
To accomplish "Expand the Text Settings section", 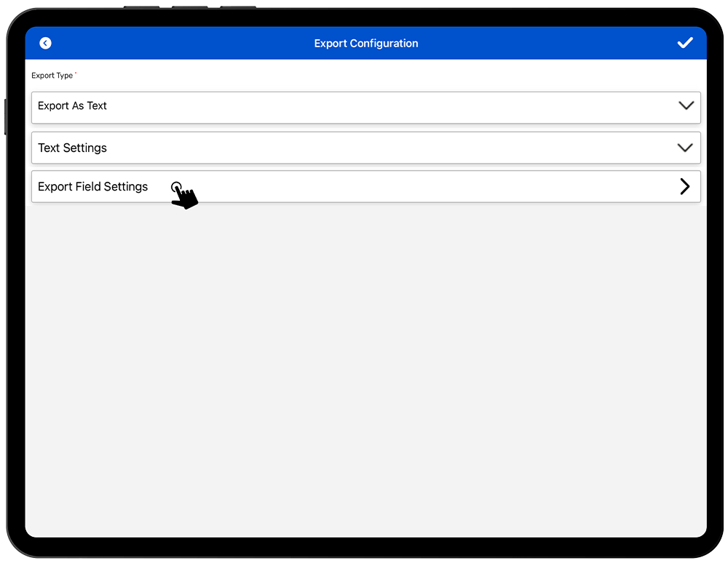I will [x=365, y=148].
